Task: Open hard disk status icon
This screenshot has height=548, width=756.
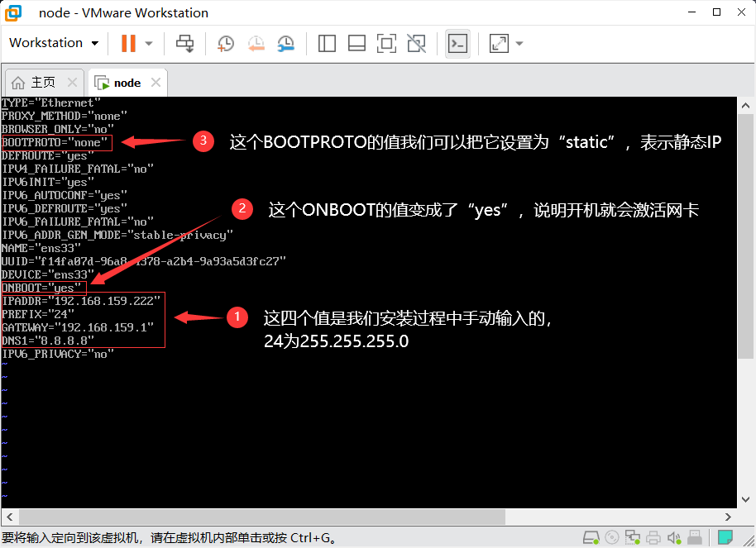Action: tap(591, 537)
